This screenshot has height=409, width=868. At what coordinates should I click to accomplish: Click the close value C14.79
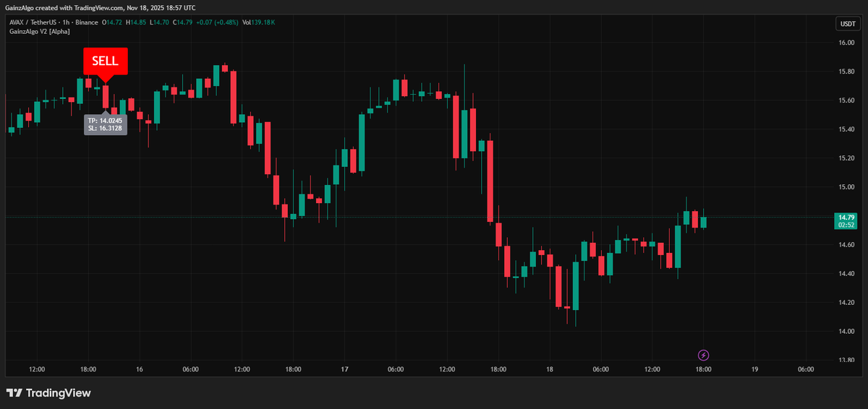pyautogui.click(x=183, y=22)
